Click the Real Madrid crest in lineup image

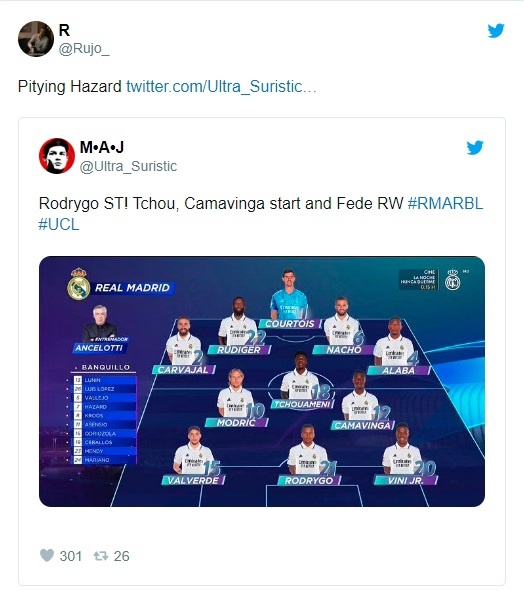[x=78, y=284]
